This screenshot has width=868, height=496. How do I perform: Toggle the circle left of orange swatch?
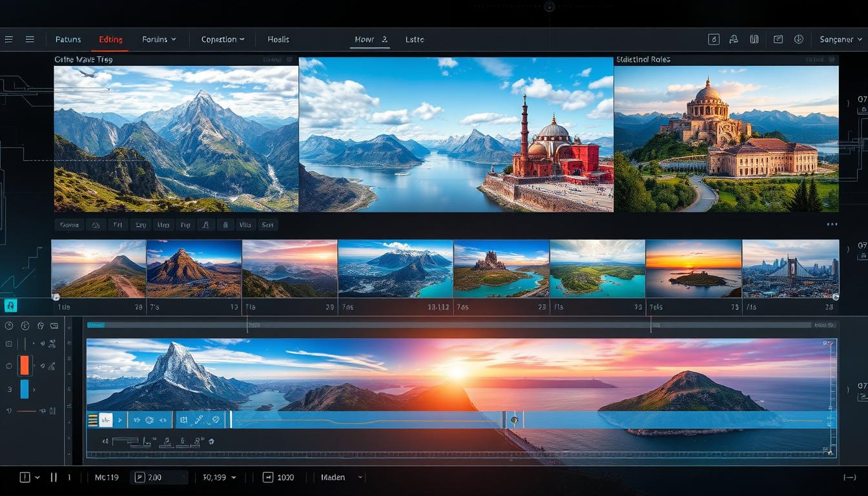pos(9,366)
